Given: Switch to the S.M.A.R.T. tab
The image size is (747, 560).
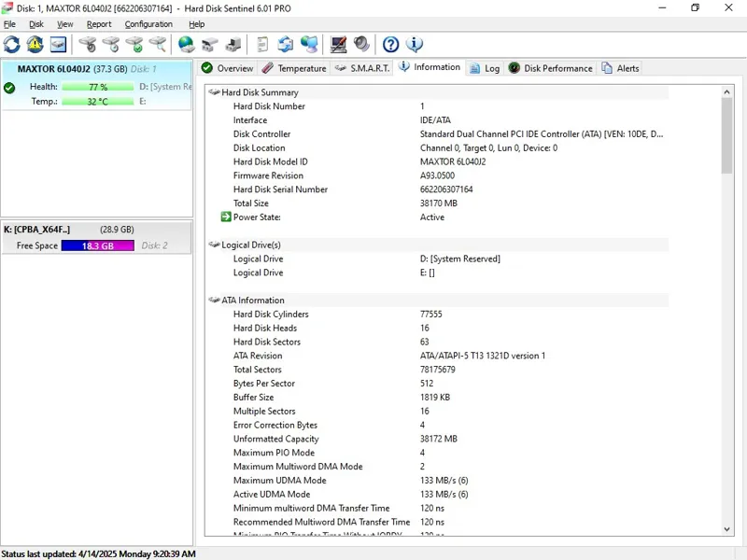Looking at the screenshot, I should [362, 68].
